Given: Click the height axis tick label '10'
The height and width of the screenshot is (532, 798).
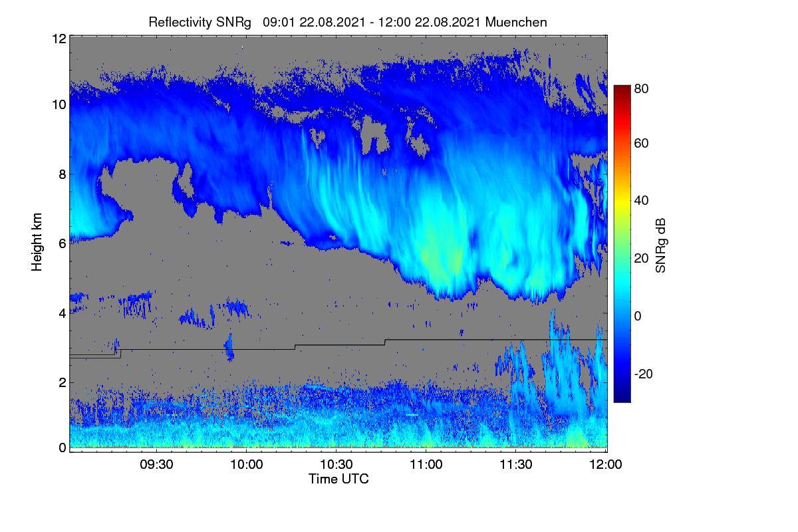Looking at the screenshot, I should 59,105.
